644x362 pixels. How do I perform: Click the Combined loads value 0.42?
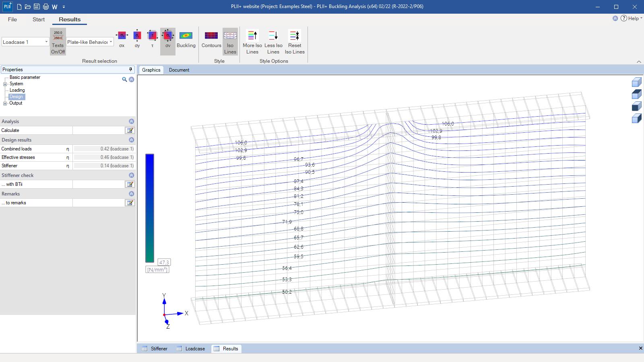click(x=104, y=149)
